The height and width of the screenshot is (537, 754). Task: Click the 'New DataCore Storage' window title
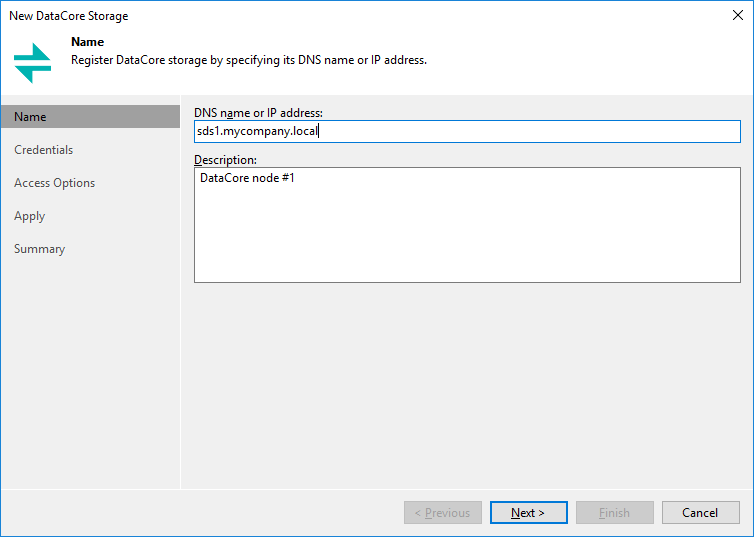[x=69, y=16]
